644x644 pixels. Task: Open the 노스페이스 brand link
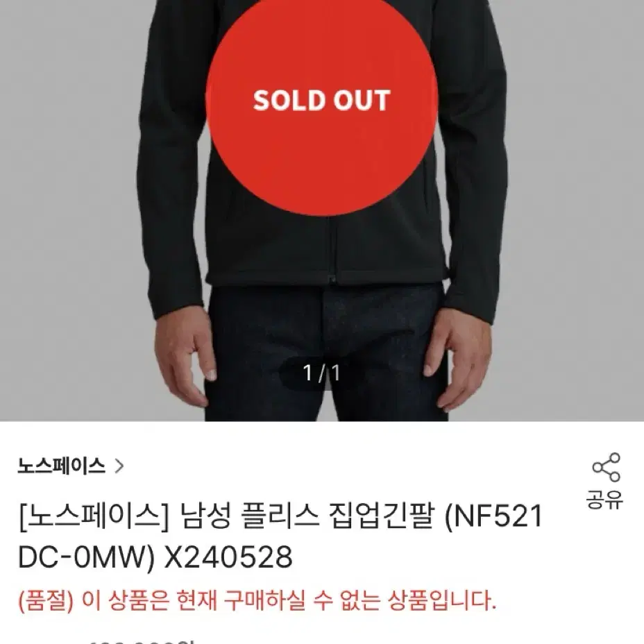point(61,466)
